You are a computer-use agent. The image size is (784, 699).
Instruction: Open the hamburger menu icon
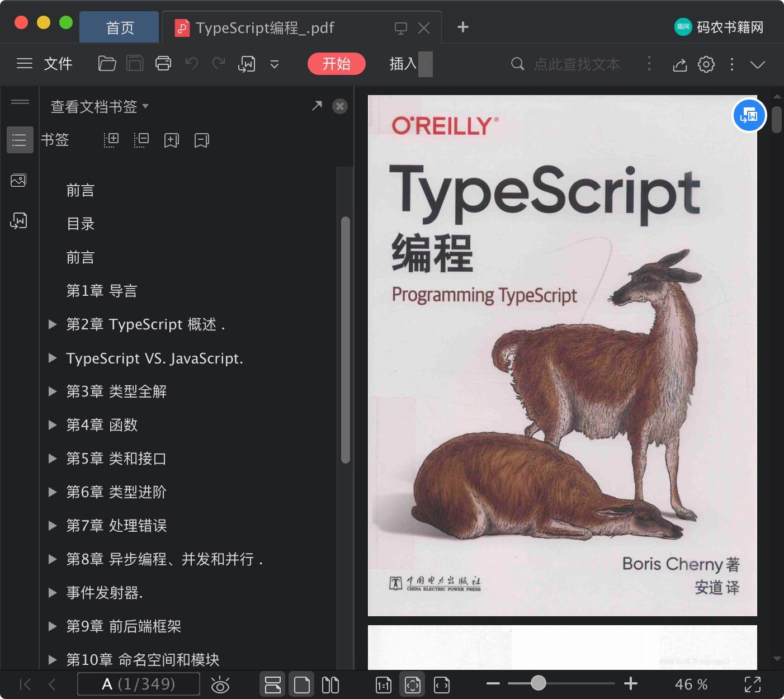click(x=25, y=64)
